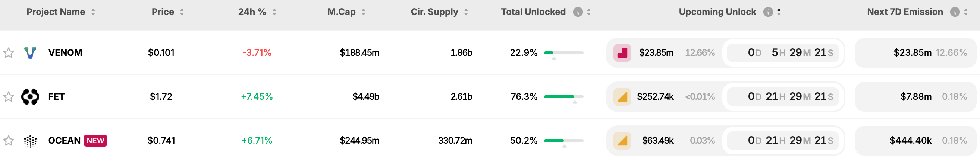Sort by Price using sort arrows

[x=182, y=12]
